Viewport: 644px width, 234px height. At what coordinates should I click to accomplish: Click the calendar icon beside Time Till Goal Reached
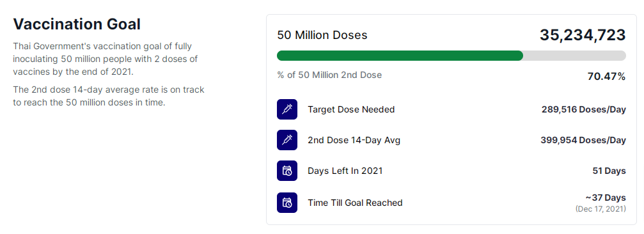[287, 203]
